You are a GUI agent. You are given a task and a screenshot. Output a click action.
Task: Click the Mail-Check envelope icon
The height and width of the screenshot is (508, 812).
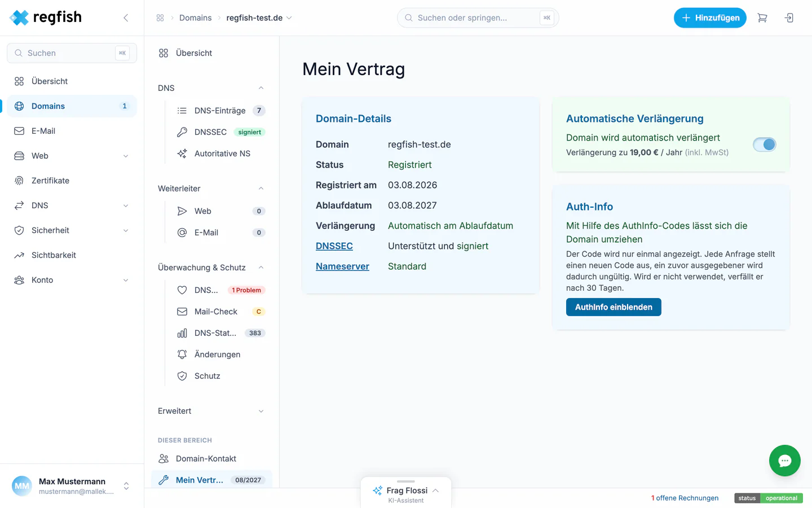point(182,312)
